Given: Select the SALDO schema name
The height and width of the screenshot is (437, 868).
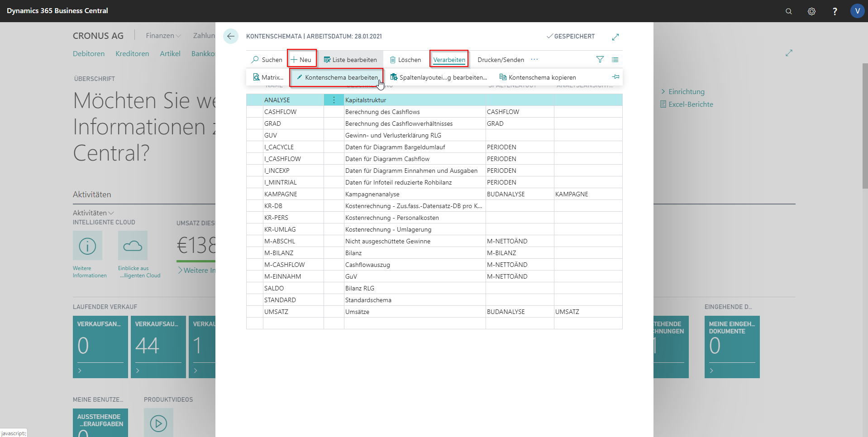Looking at the screenshot, I should 274,288.
